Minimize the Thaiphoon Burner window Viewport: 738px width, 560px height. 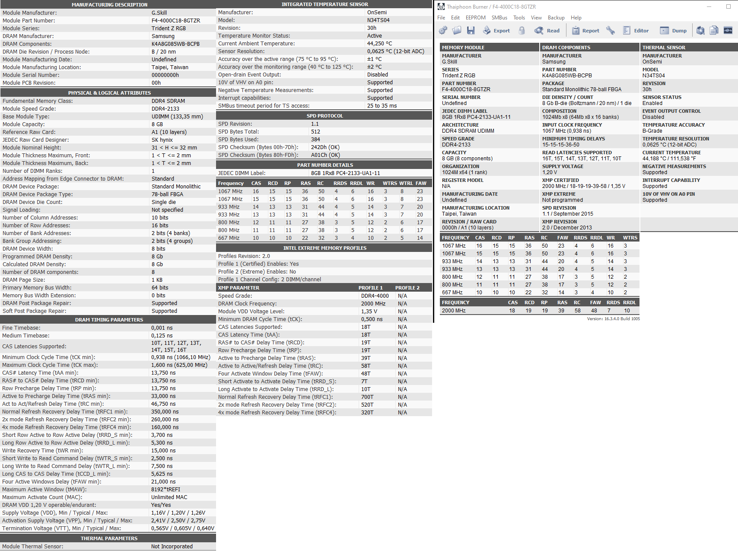click(709, 6)
